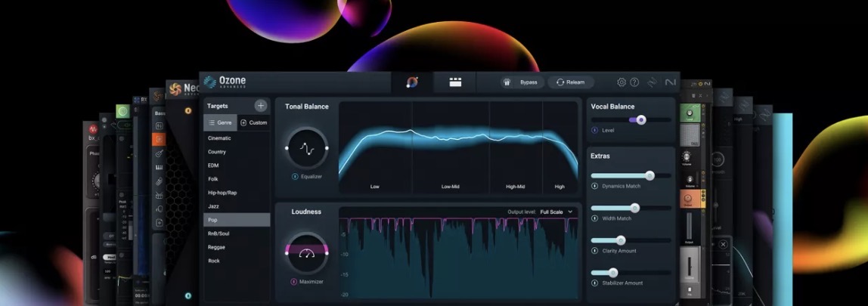868x306 pixels.
Task: Toggle the Clarity Amount power button
Action: [x=594, y=251]
